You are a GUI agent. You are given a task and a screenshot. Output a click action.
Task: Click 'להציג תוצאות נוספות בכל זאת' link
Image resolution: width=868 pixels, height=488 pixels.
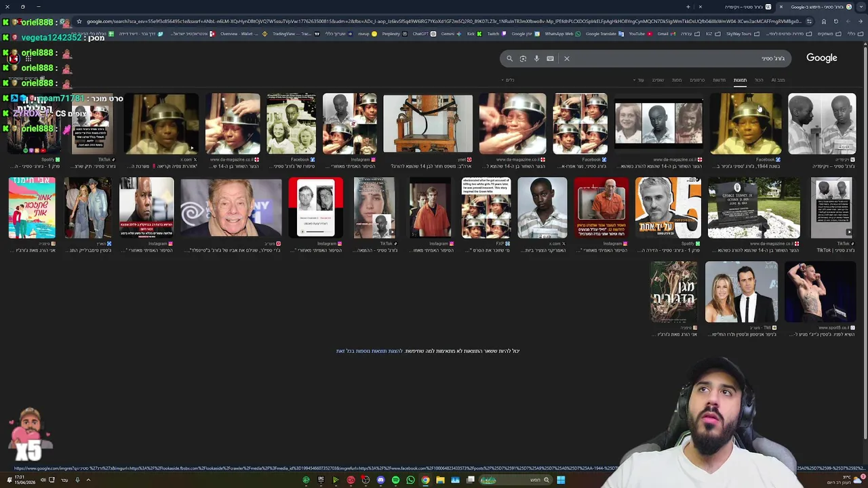coord(370,351)
